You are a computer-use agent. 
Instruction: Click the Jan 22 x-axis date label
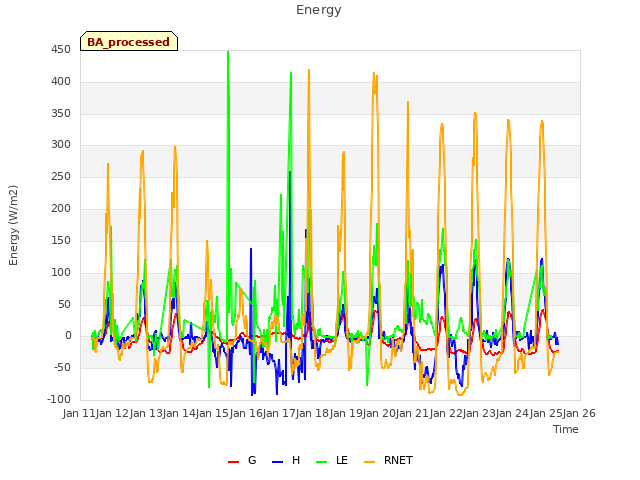pos(446,413)
